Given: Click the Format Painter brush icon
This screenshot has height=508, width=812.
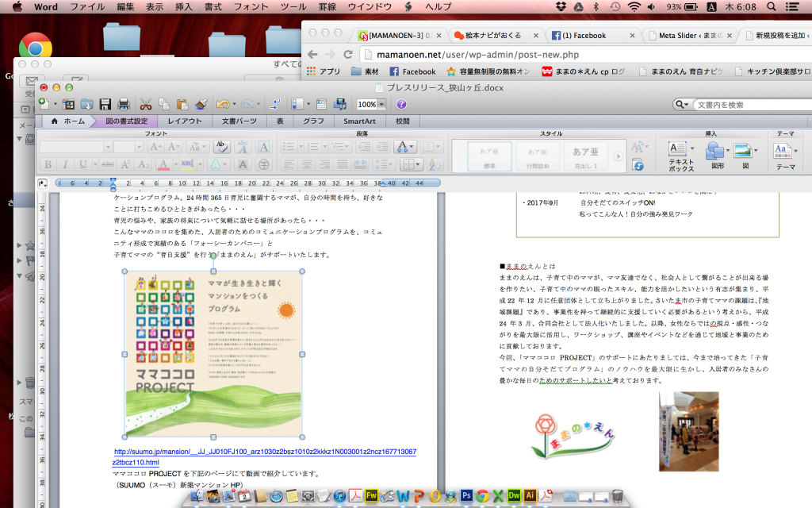Looking at the screenshot, I should click(x=201, y=104).
